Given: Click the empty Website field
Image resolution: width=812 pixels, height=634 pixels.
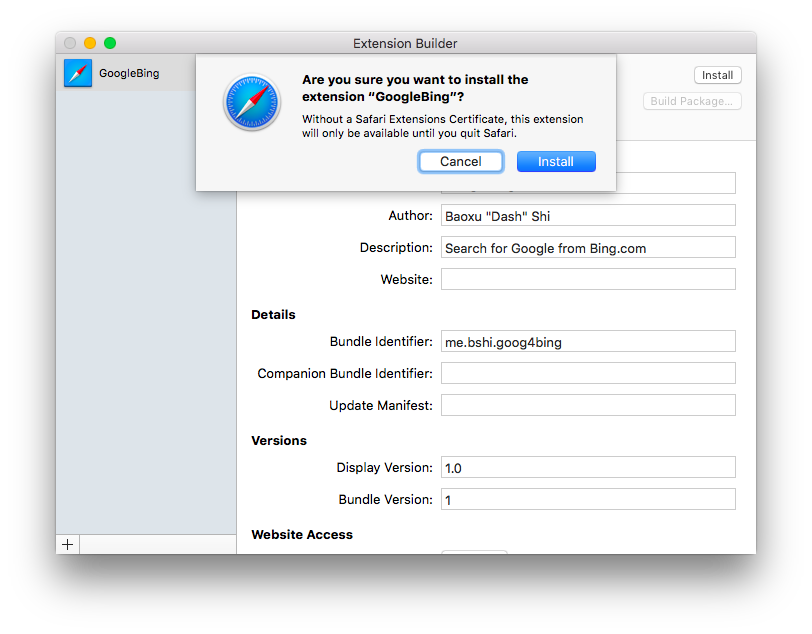Looking at the screenshot, I should click(x=588, y=279).
